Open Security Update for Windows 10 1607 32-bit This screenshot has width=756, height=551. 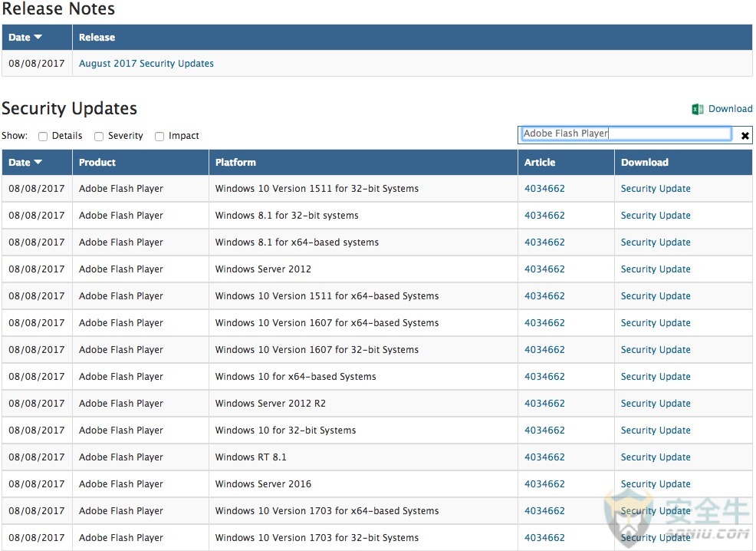656,350
